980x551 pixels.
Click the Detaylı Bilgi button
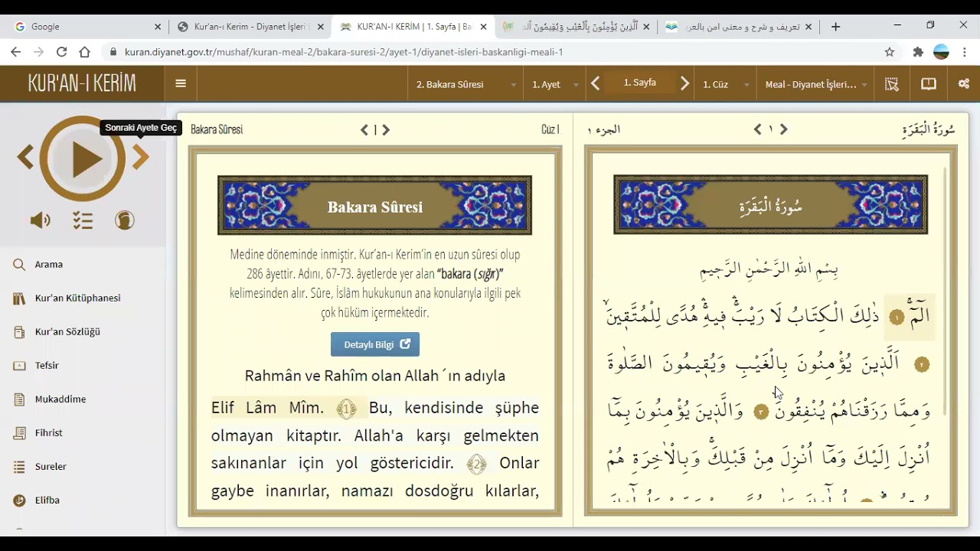(x=375, y=344)
